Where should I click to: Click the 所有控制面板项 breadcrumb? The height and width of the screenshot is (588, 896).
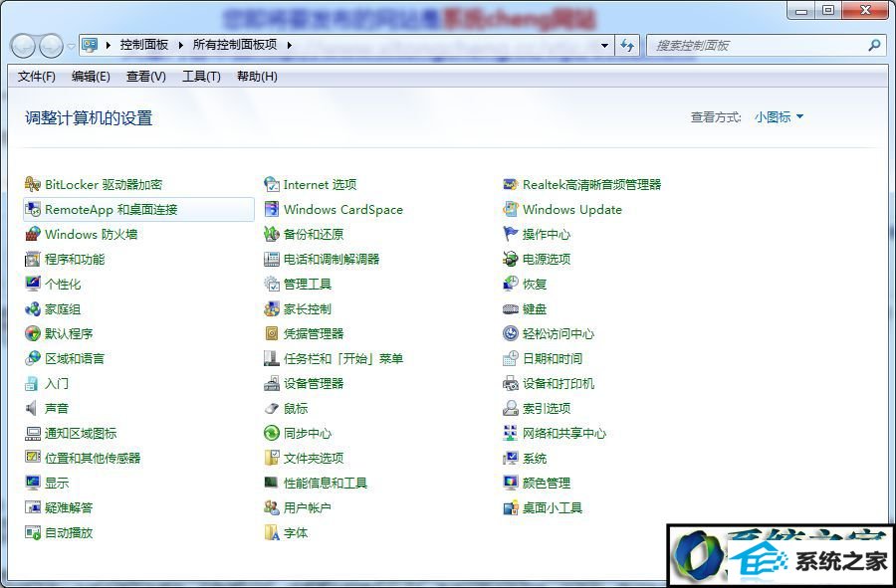click(x=235, y=45)
